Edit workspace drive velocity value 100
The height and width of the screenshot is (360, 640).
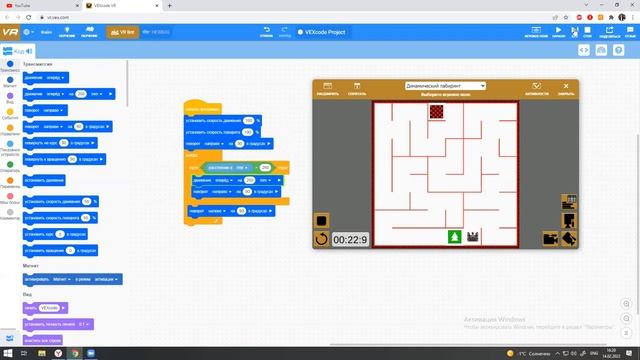coord(249,120)
